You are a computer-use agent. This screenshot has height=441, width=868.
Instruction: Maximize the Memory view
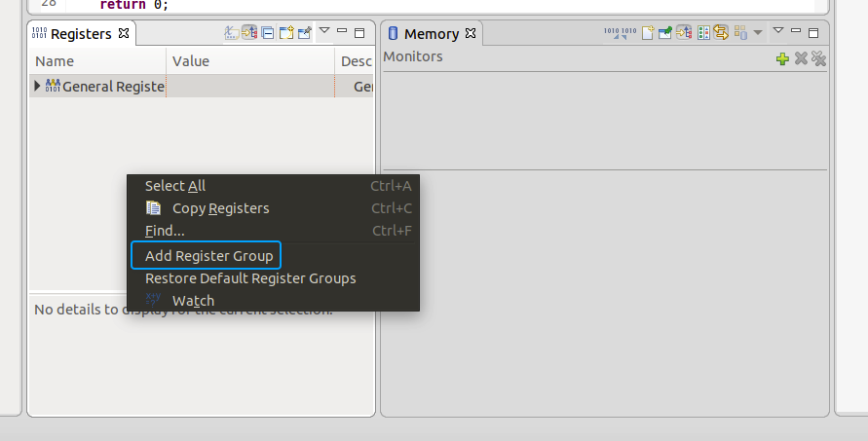[813, 33]
